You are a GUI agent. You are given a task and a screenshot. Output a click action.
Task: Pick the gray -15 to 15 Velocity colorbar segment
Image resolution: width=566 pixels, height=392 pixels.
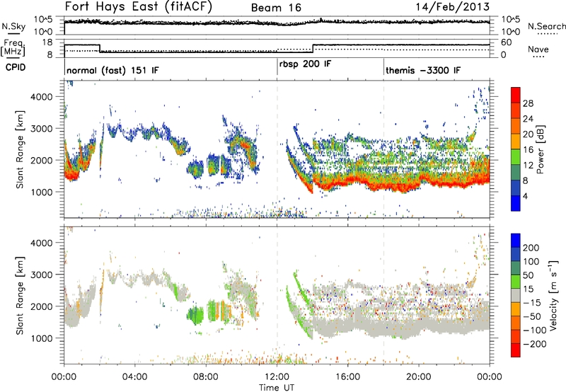(x=516, y=296)
